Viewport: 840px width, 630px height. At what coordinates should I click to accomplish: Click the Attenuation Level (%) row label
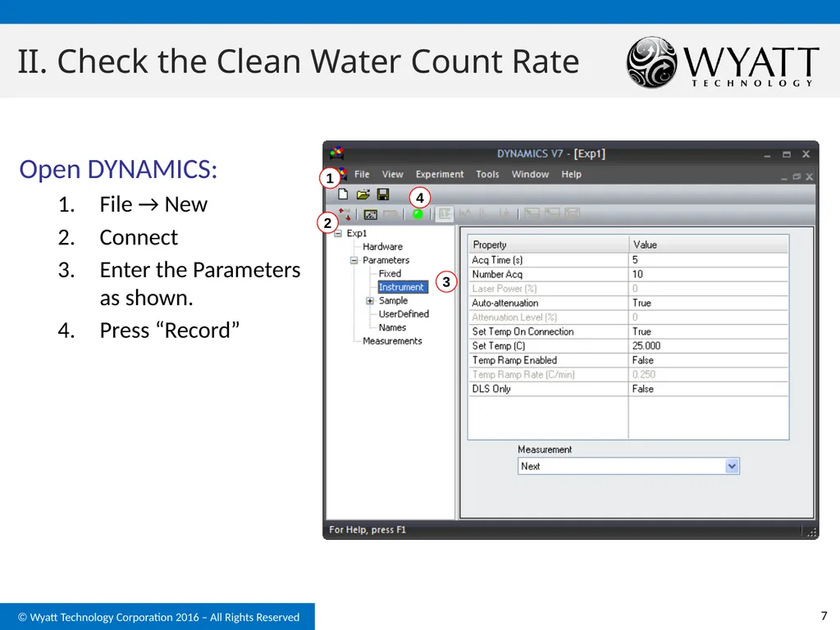coord(514,317)
